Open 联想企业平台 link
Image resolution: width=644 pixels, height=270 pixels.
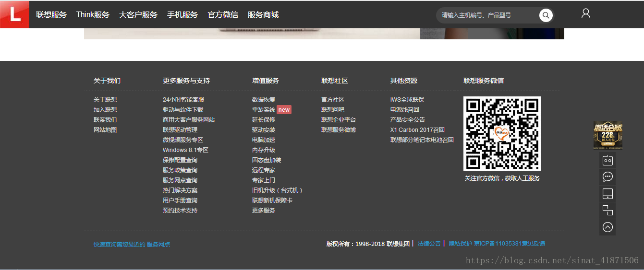[x=339, y=120]
